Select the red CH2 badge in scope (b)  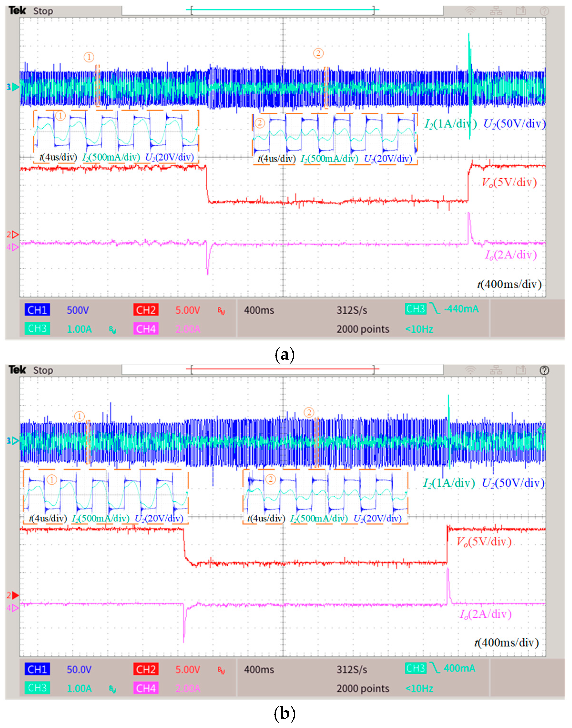pyautogui.click(x=146, y=669)
